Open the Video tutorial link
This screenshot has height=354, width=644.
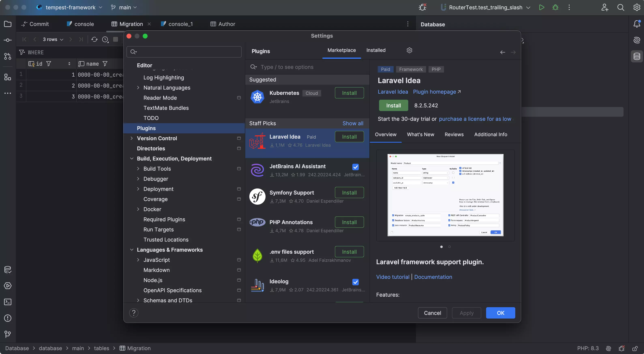click(393, 277)
